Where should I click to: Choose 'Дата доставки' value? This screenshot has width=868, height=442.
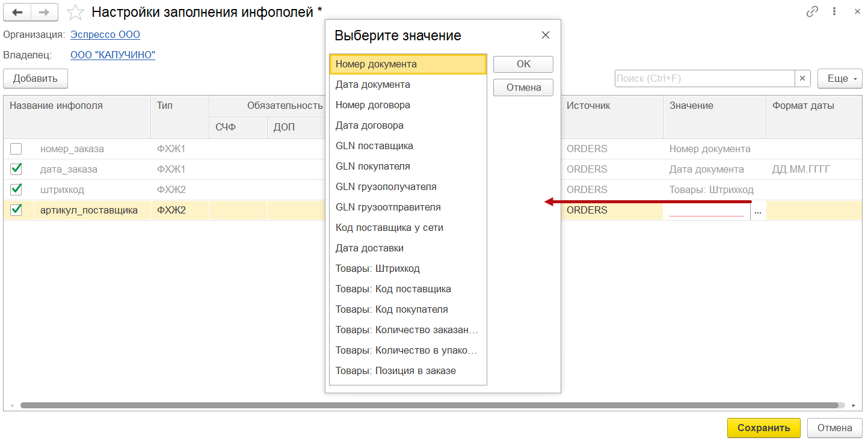(408, 248)
